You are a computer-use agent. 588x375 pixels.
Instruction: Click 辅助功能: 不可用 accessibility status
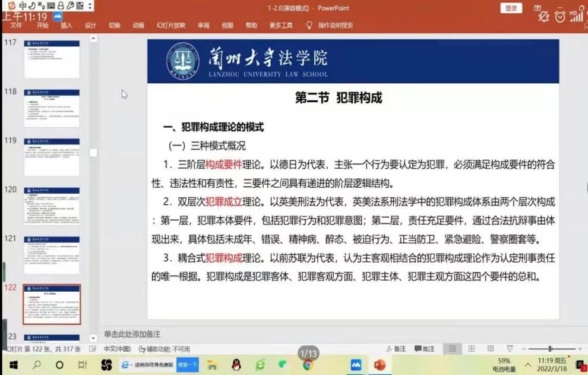[x=165, y=349]
